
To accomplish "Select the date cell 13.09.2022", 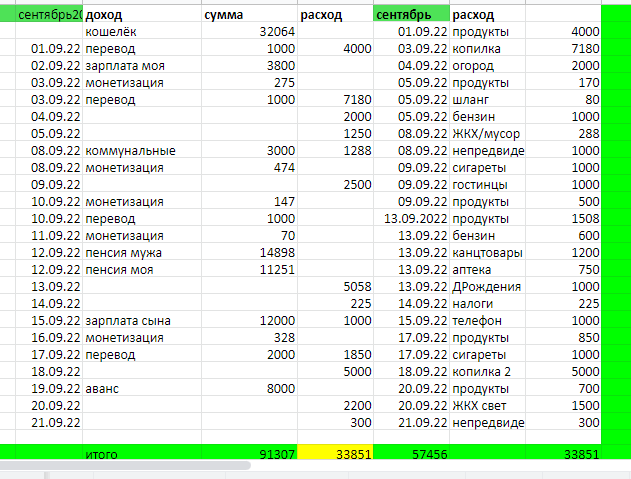I will 411,219.
